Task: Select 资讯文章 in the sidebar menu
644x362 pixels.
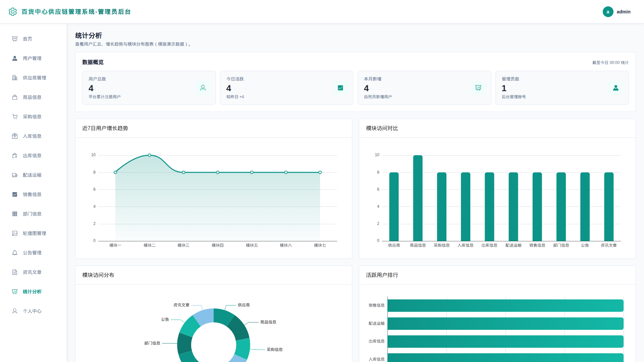Action: pos(34,272)
